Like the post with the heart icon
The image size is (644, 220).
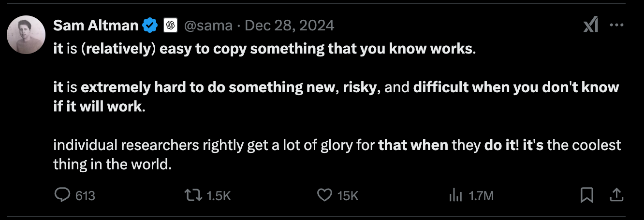324,195
